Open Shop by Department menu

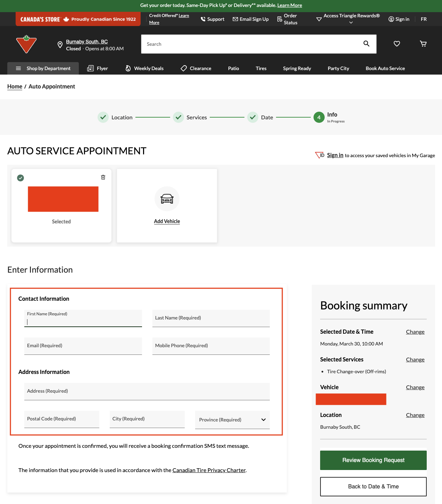pyautogui.click(x=43, y=68)
